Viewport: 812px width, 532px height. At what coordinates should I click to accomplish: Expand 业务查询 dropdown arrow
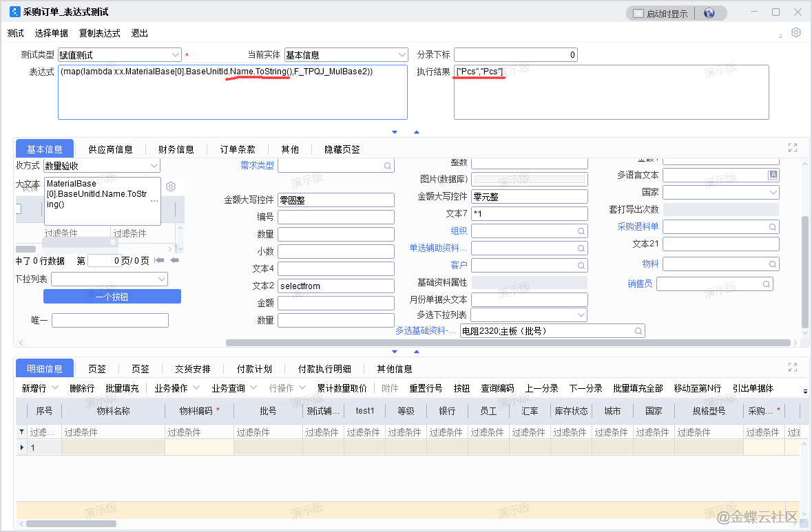(x=253, y=387)
